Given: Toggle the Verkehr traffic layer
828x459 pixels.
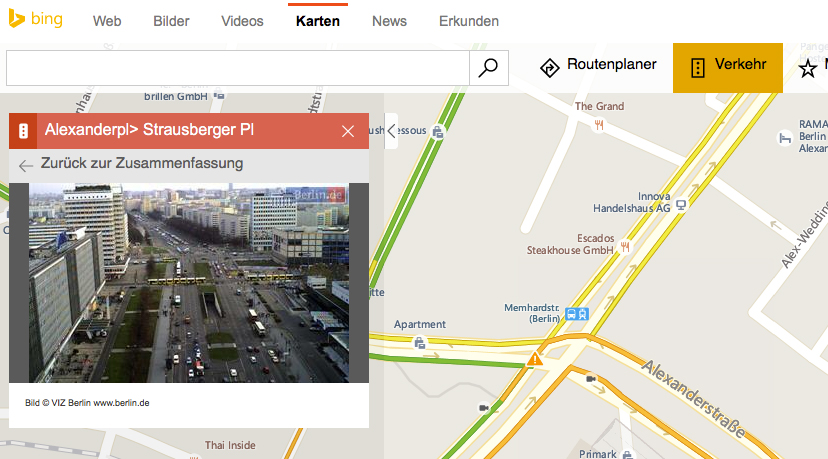Looking at the screenshot, I should coord(728,68).
